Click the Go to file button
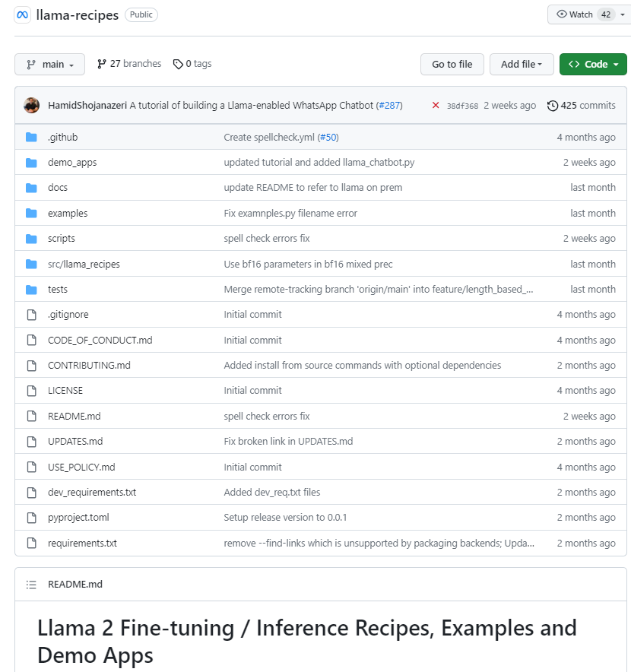This screenshot has width=631, height=672. tap(452, 65)
